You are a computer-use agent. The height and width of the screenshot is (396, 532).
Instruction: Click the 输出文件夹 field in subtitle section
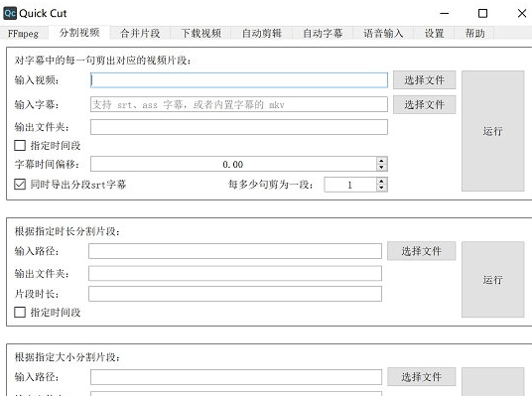[239, 127]
